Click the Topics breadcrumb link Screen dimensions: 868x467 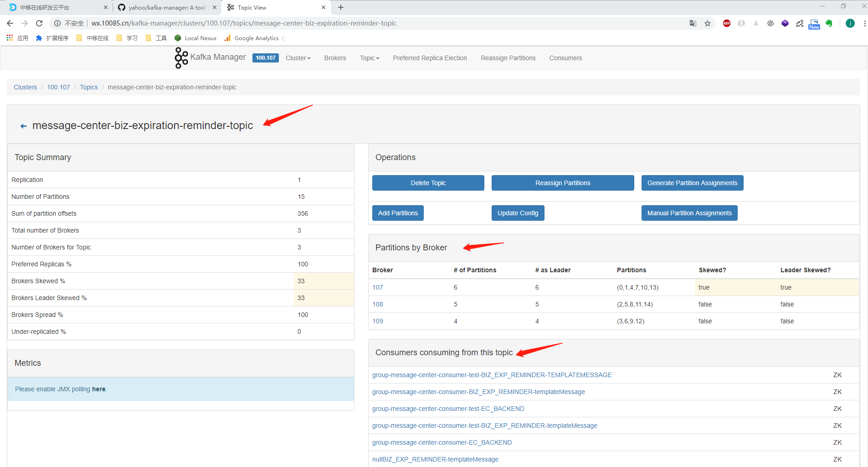coord(89,87)
